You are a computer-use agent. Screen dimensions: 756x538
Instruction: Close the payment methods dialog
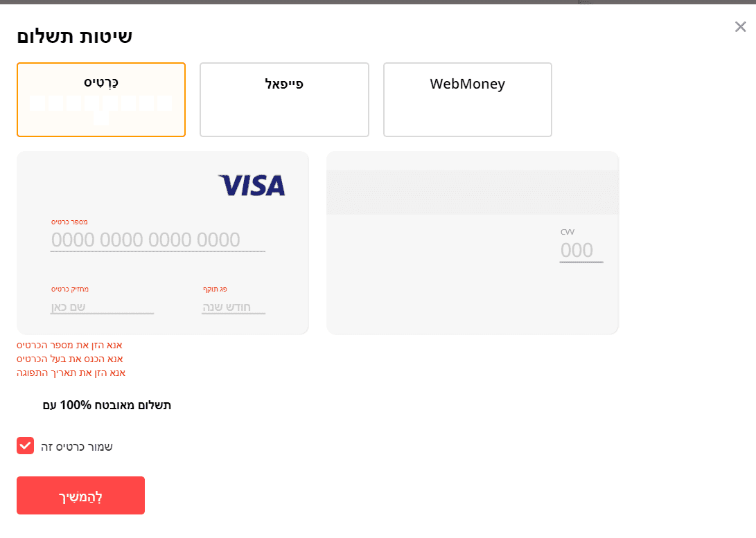coord(740,27)
